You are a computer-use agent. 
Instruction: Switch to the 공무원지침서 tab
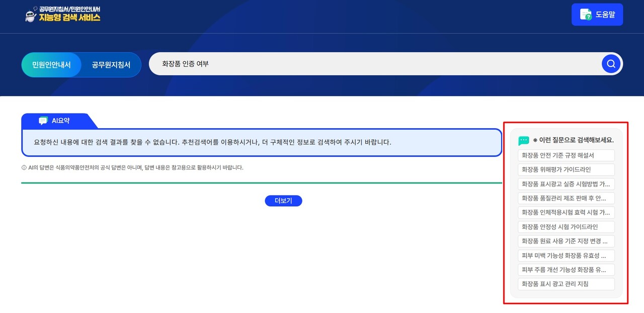111,64
